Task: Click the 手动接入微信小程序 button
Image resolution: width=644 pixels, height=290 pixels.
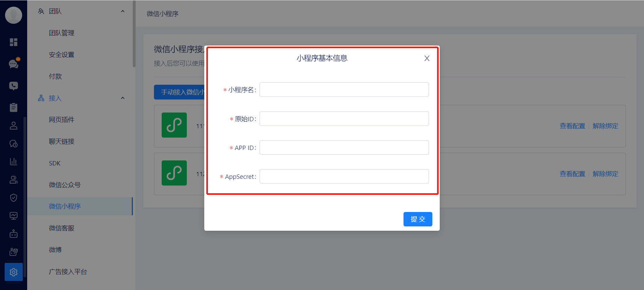Action: point(179,92)
